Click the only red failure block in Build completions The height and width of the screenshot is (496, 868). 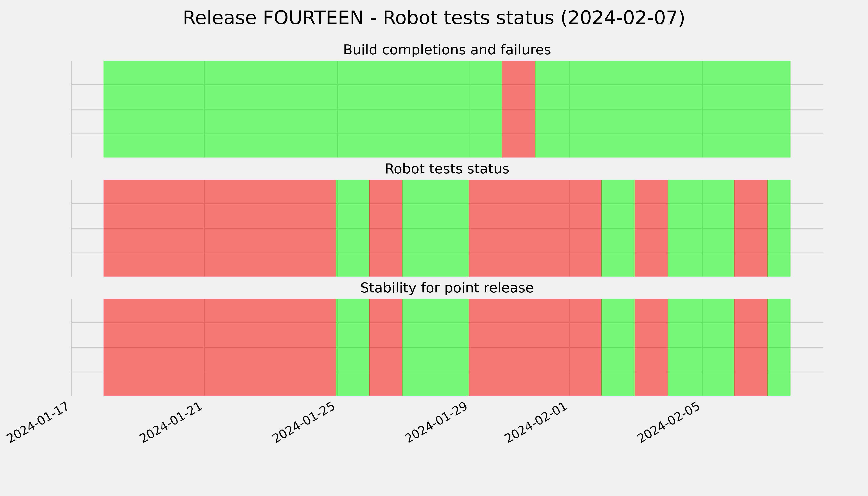(x=519, y=109)
